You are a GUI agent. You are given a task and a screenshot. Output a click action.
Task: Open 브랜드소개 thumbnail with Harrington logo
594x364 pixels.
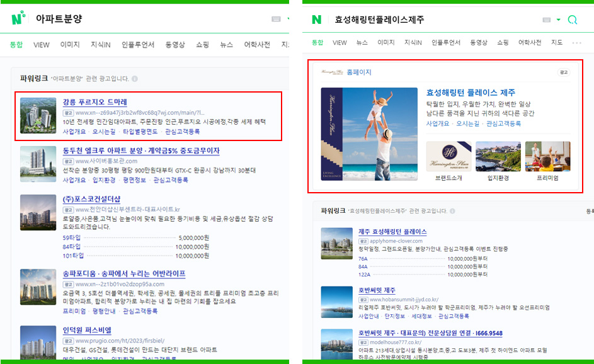tap(448, 156)
